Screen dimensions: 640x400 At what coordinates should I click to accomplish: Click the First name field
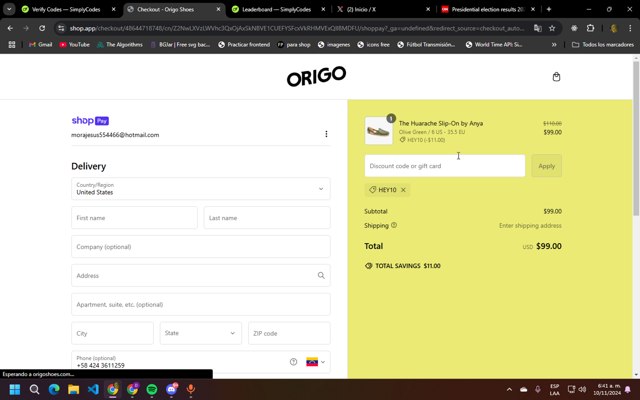click(134, 218)
